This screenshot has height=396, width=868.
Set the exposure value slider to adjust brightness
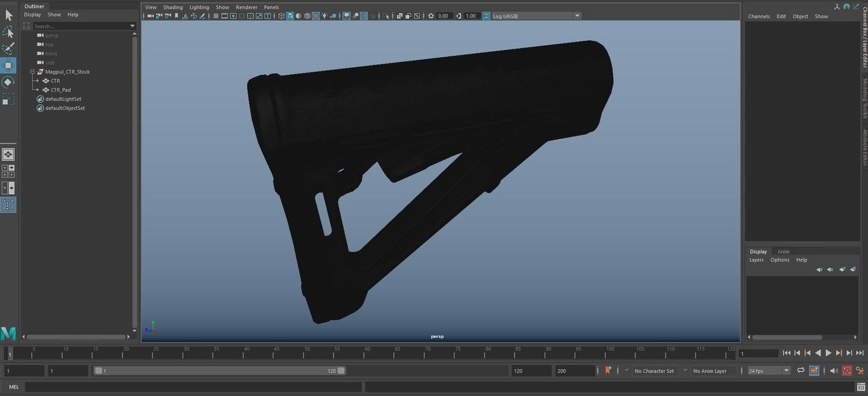443,16
